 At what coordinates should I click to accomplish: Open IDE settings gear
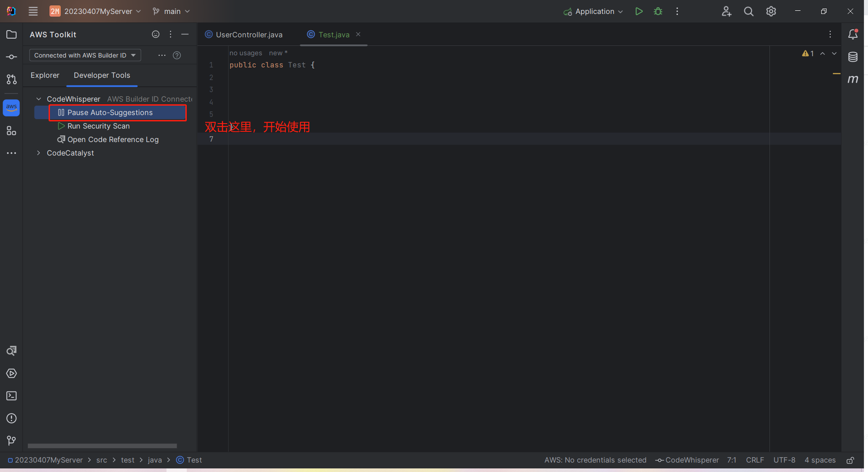tap(771, 11)
